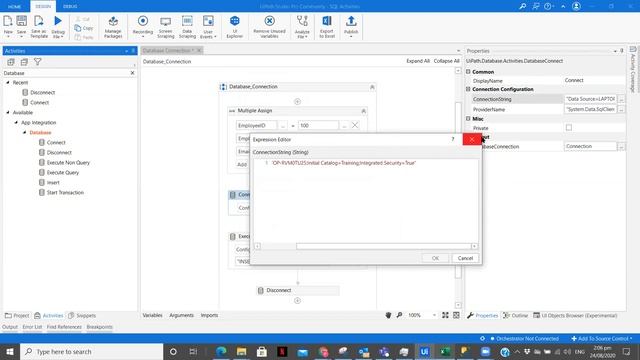Open the Error List tab
640x360 pixels.
coord(32,327)
